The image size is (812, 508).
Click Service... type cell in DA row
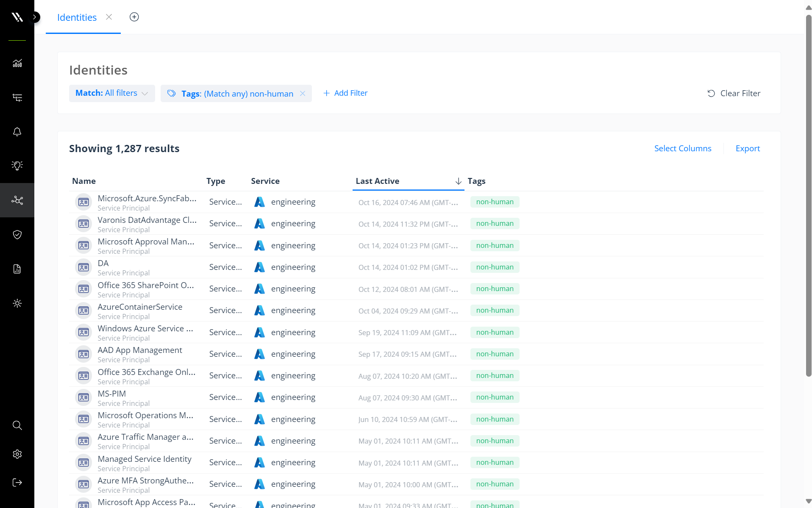pos(225,267)
